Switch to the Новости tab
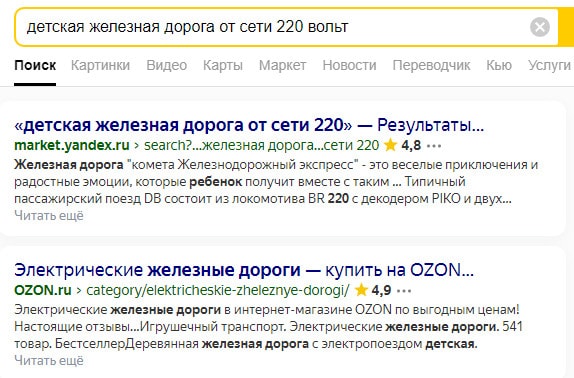Image resolution: width=574 pixels, height=378 pixels. (349, 66)
